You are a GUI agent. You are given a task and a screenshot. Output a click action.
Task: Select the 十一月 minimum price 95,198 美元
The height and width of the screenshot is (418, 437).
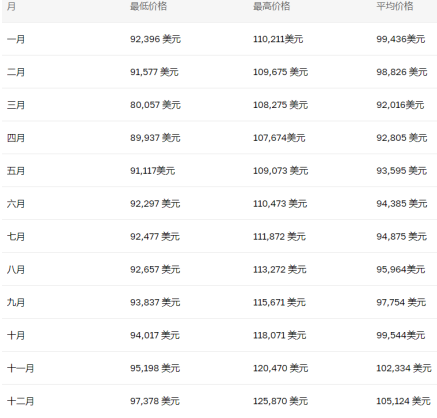click(x=155, y=368)
